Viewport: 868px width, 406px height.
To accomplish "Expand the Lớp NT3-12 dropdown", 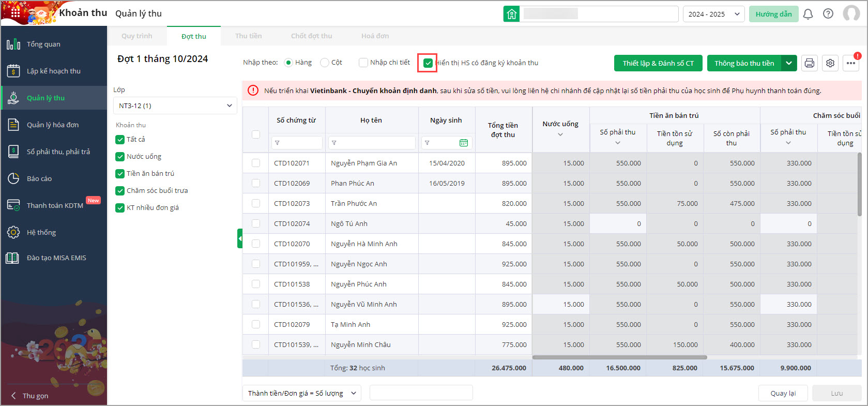I will [175, 106].
